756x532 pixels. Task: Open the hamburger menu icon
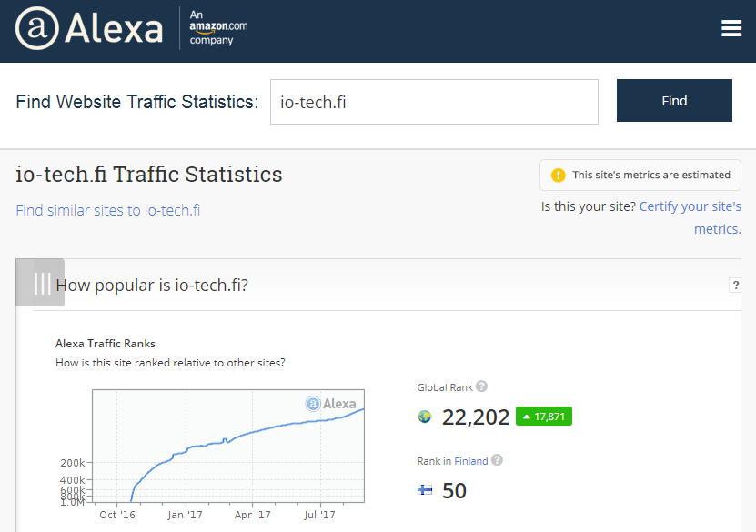pyautogui.click(x=731, y=28)
